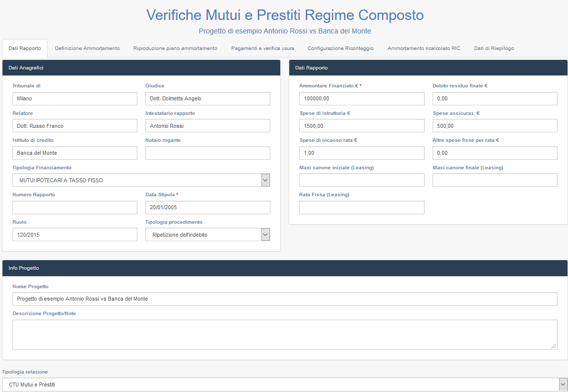Click the Debito residuo finale field
This screenshot has height=392, width=568.
point(495,98)
